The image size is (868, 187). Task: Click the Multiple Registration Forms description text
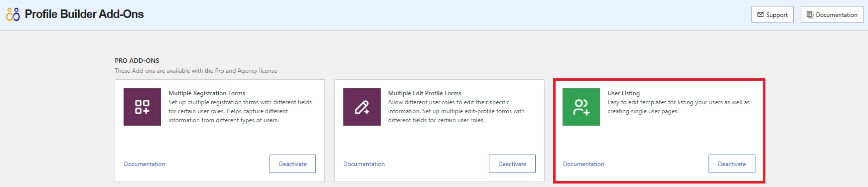[240, 111]
